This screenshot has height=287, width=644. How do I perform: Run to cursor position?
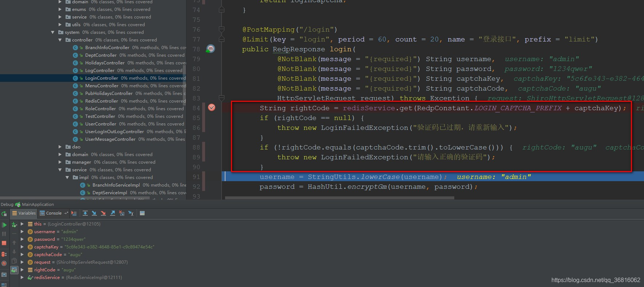[x=131, y=213]
